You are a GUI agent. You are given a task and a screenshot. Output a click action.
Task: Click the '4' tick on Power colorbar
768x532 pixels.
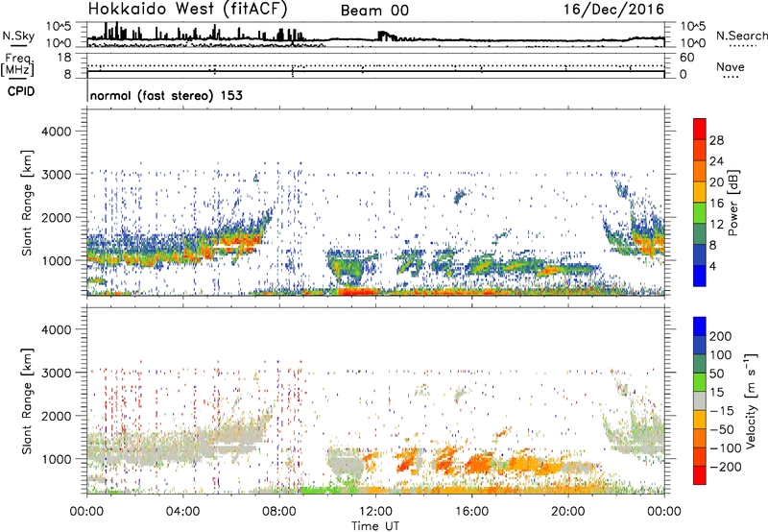pos(713,267)
